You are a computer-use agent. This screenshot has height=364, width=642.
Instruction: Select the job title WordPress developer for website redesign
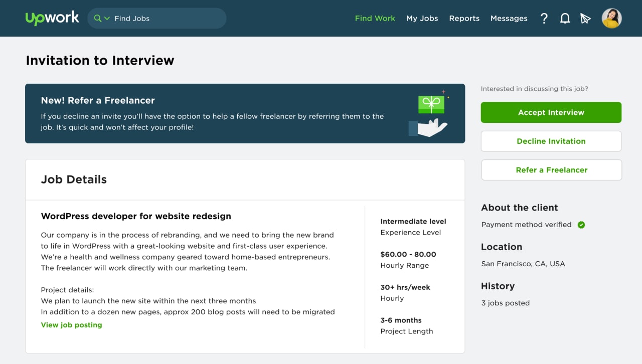136,216
